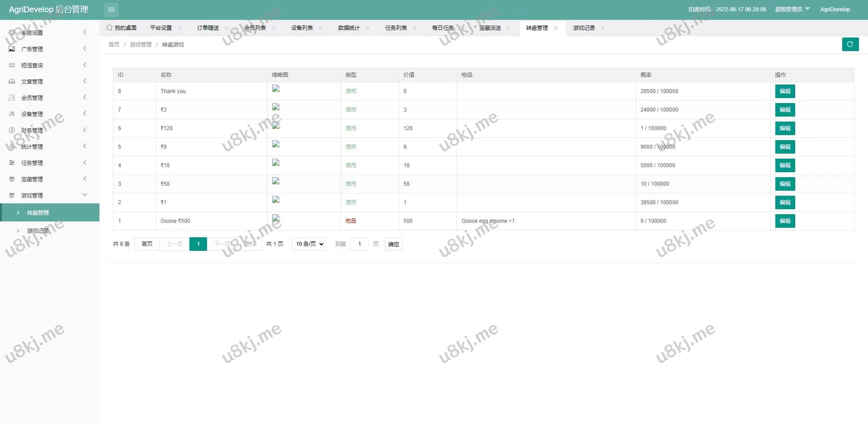Open the 超级管理员 user dropdown
868x423 pixels.
[x=792, y=9]
